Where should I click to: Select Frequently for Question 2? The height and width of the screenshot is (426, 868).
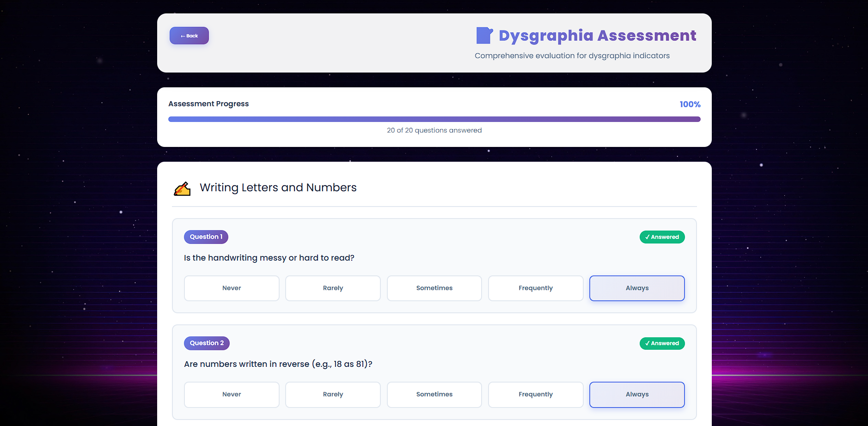click(535, 395)
